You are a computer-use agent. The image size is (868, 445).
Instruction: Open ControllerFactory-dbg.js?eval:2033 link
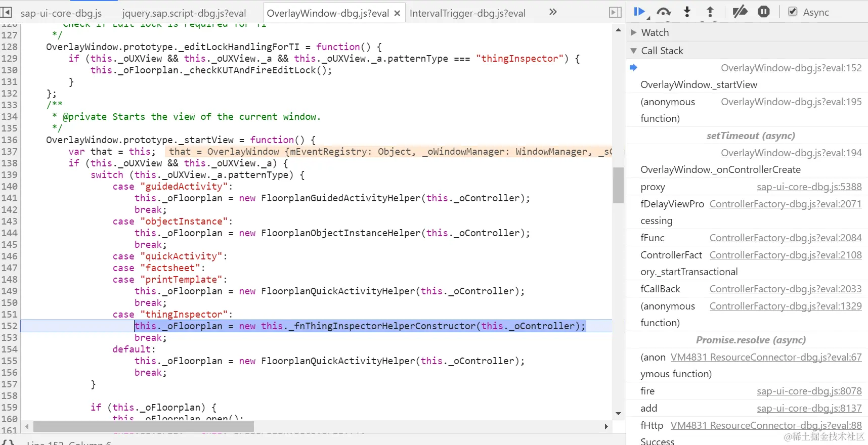[x=786, y=289]
